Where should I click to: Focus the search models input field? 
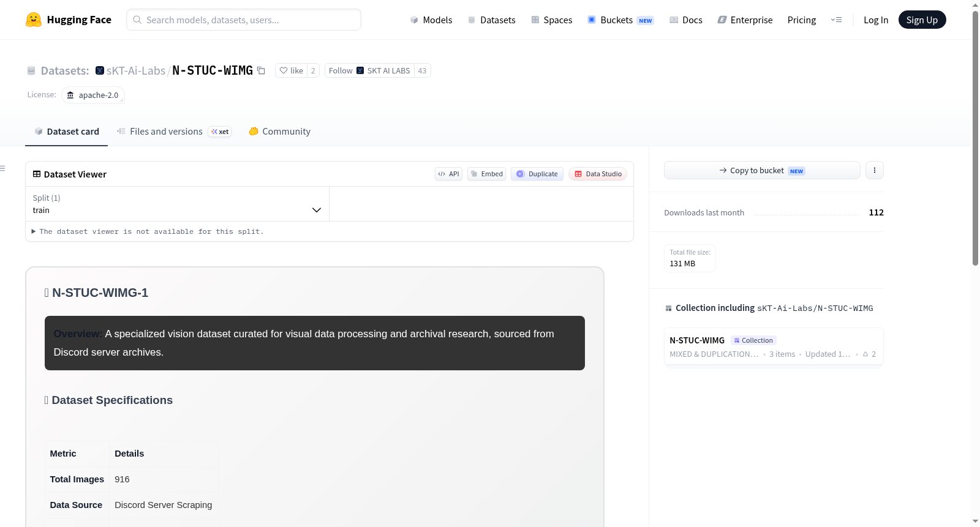coord(244,20)
